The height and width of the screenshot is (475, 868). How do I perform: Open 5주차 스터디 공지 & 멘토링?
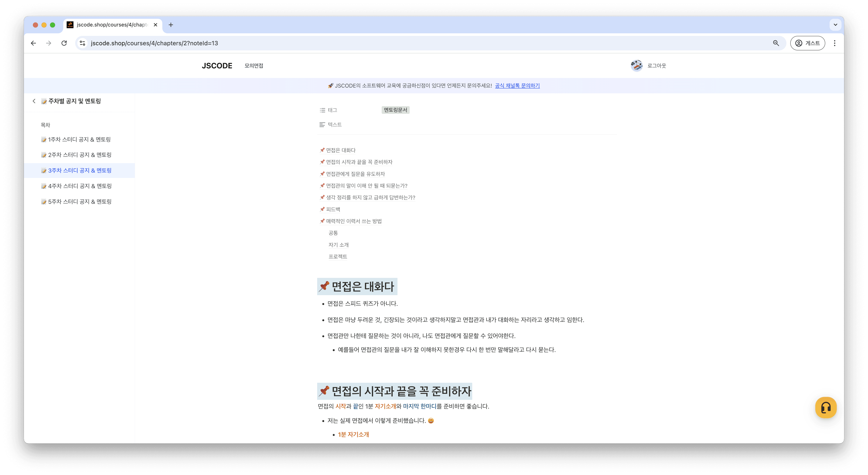[x=76, y=201]
